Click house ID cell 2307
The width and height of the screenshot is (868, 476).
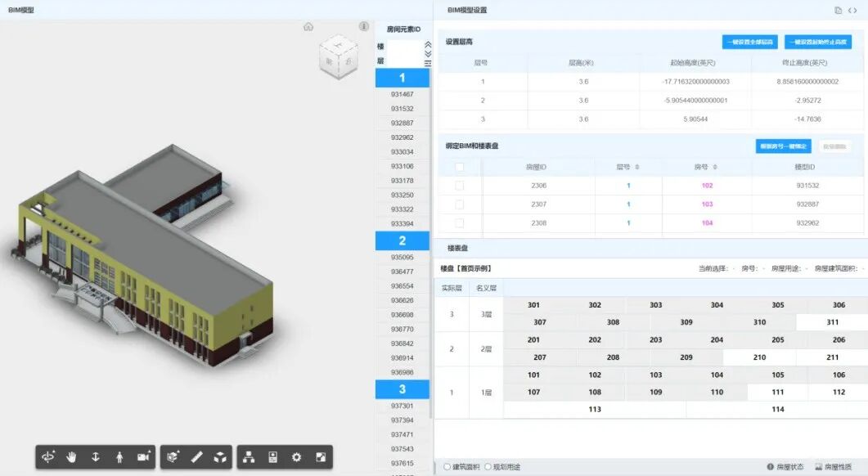[538, 204]
